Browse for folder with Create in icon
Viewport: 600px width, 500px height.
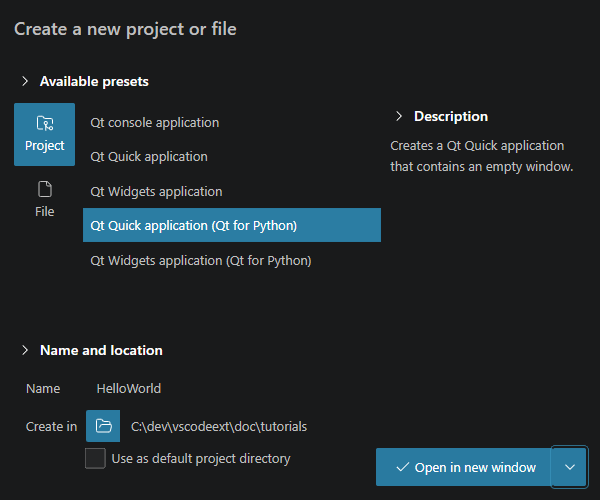(103, 426)
